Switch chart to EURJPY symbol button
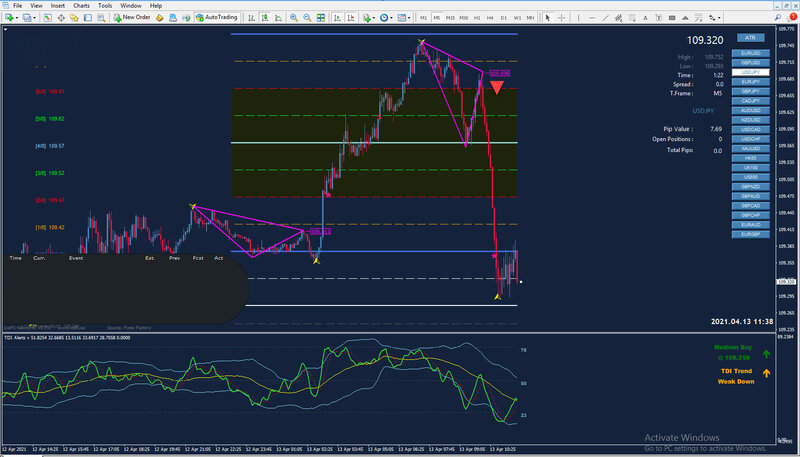Screen dimensions: 800x457 [751, 82]
